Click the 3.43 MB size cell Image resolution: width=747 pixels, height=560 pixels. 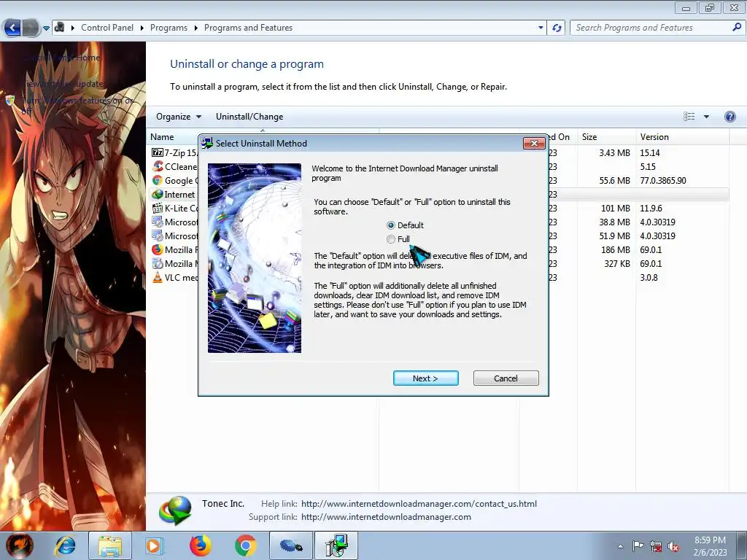pyautogui.click(x=614, y=153)
